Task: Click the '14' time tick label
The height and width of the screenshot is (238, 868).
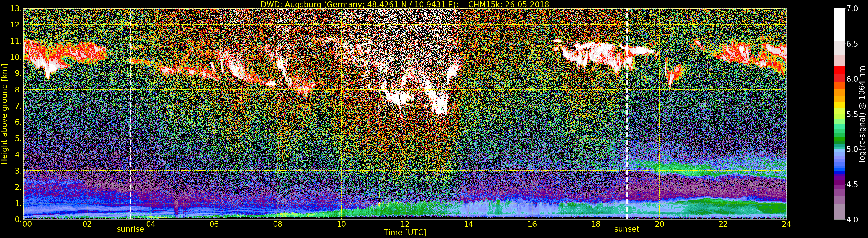Action: pyautogui.click(x=468, y=224)
